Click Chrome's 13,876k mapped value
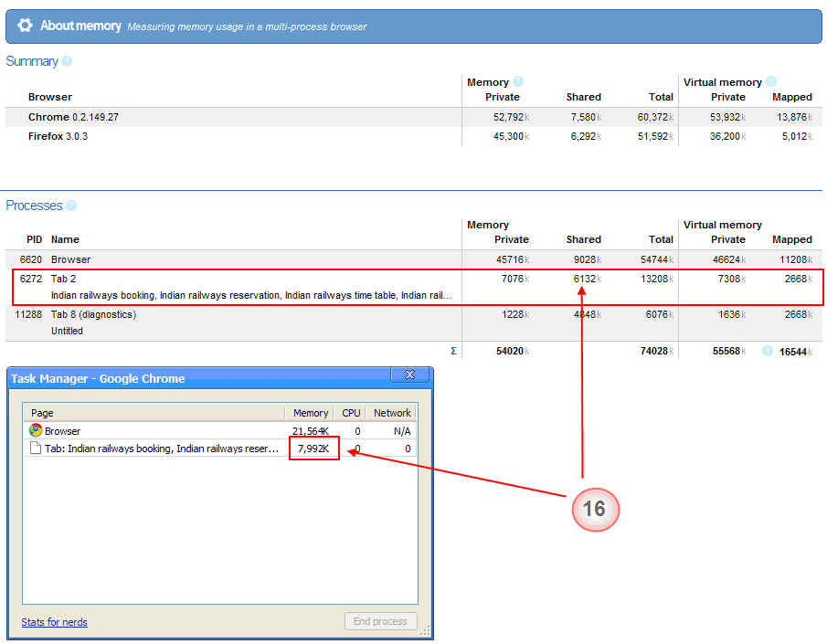This screenshot has height=644, width=827. coord(794,117)
